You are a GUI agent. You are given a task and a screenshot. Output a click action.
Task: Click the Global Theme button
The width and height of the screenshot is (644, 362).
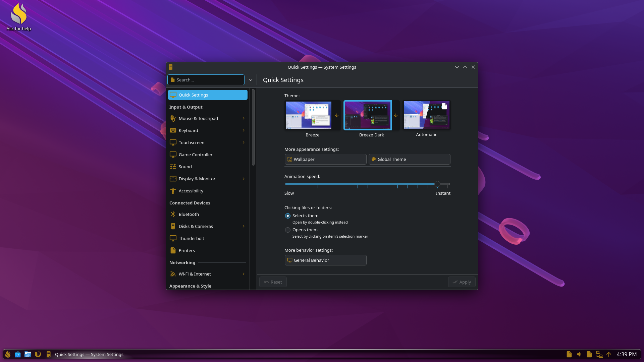coord(409,159)
